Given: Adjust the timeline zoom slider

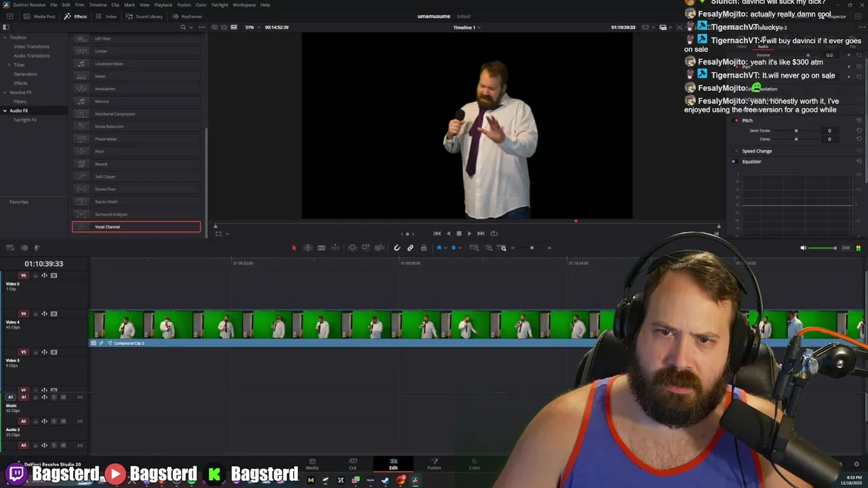Looking at the screenshot, I should point(532,248).
